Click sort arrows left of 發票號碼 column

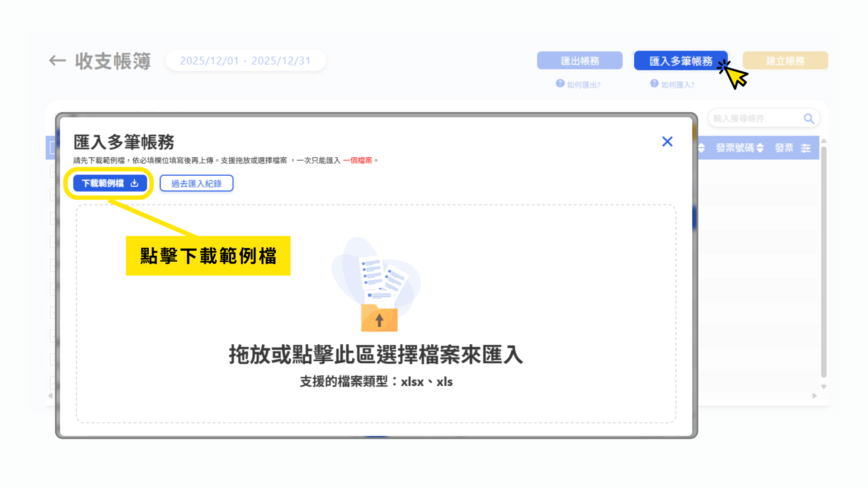tap(701, 148)
